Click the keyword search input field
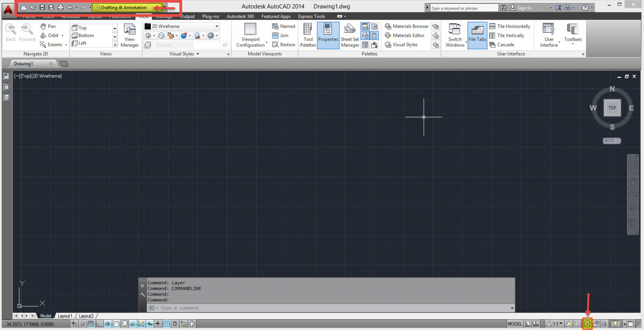The image size is (644, 330). click(x=463, y=8)
